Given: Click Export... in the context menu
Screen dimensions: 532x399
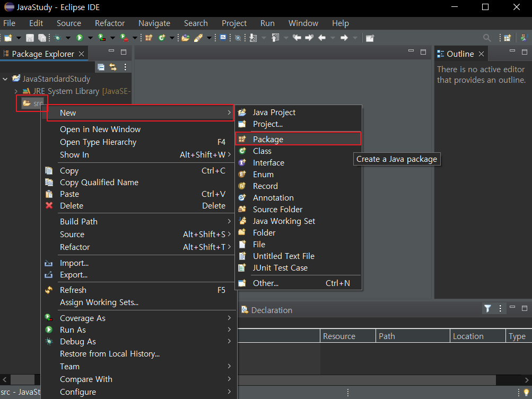Looking at the screenshot, I should tap(138, 275).
